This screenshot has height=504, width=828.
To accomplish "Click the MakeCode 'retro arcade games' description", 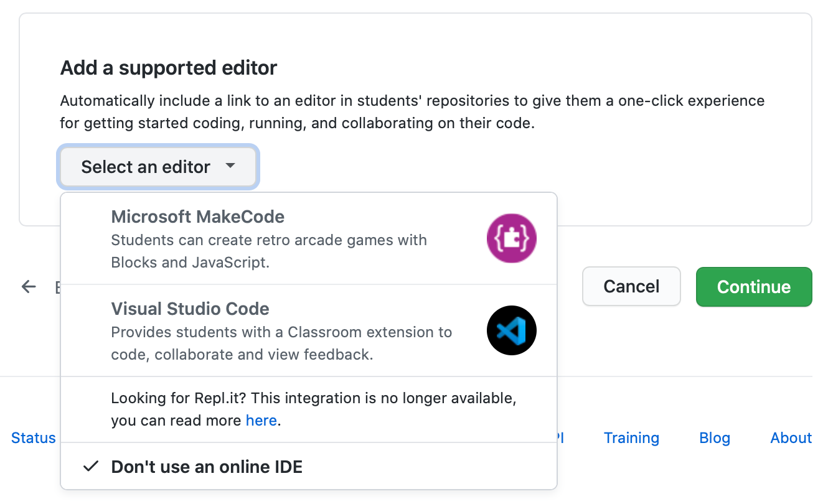I will click(x=269, y=251).
